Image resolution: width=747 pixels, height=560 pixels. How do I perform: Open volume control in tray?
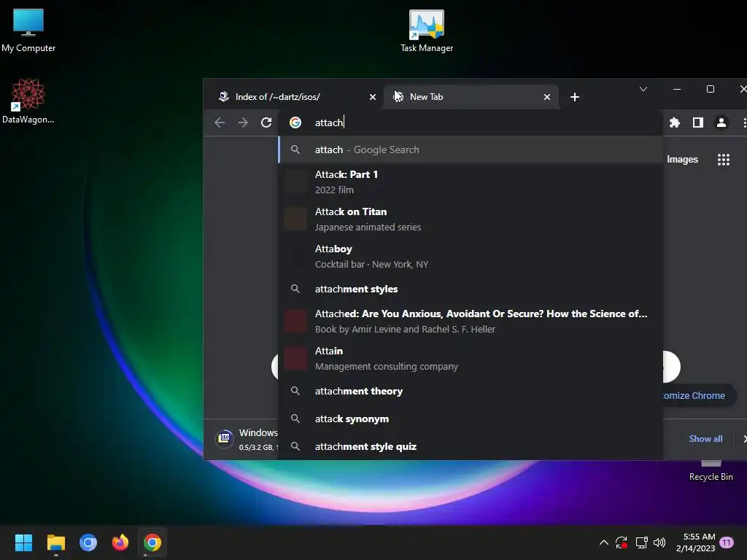click(659, 542)
